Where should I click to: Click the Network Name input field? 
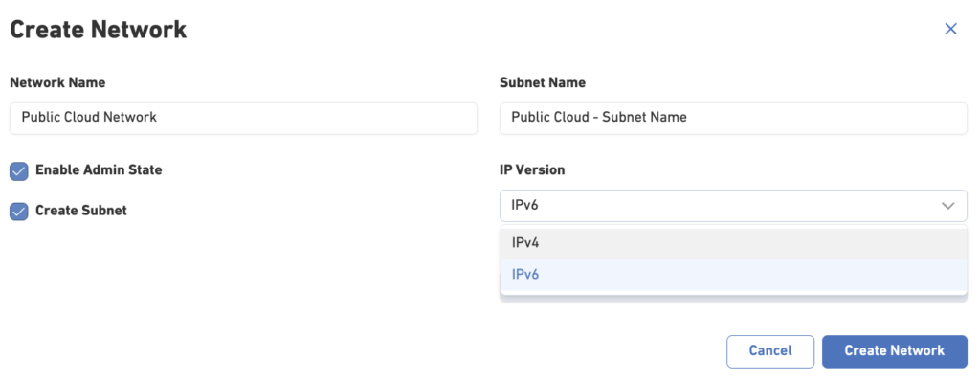pyautogui.click(x=244, y=118)
